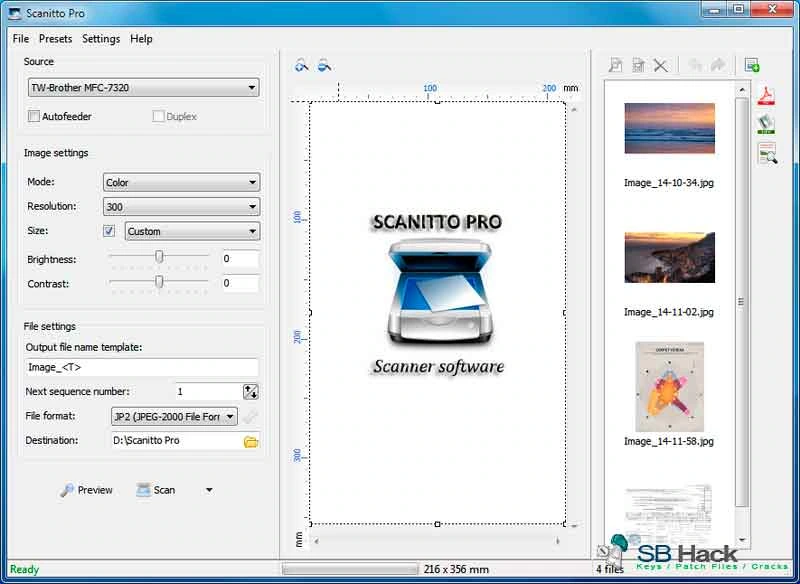Click file name Image_14-10-34.jpg

(669, 183)
